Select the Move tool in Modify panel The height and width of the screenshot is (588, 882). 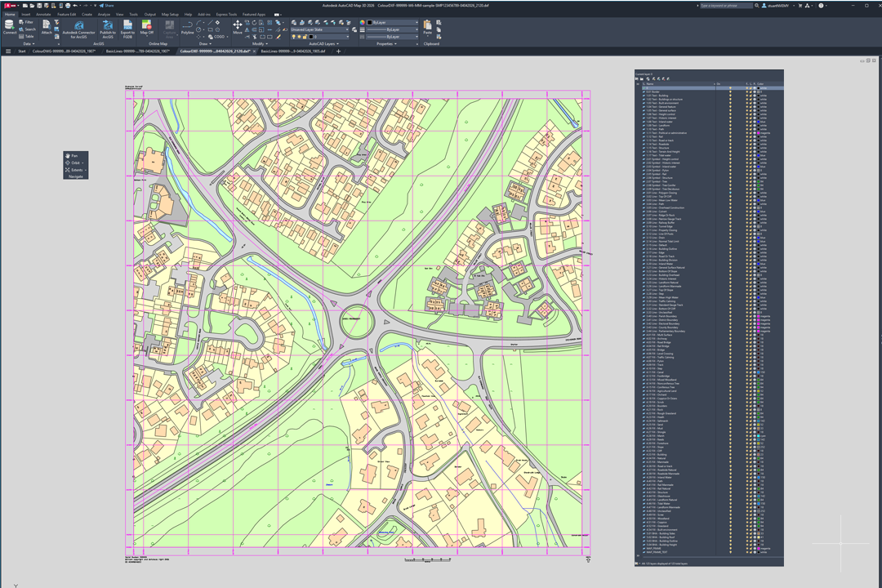click(236, 27)
